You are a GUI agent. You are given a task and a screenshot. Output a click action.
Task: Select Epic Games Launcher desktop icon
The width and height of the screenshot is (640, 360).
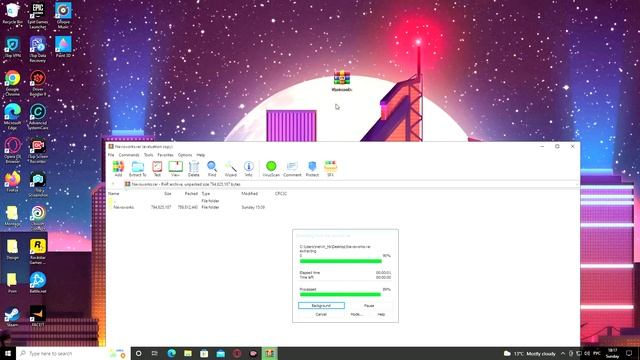pyautogui.click(x=38, y=16)
